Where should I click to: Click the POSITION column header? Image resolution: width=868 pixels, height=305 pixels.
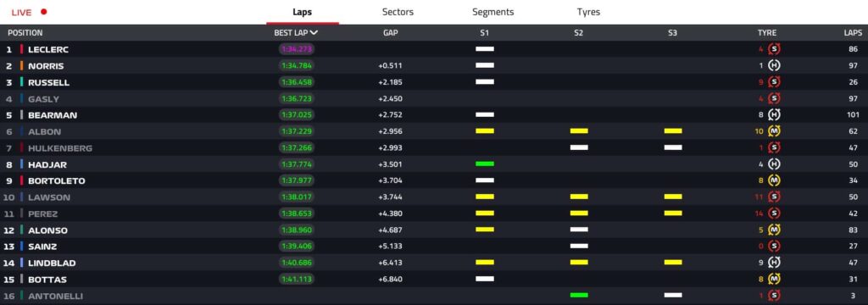point(25,33)
